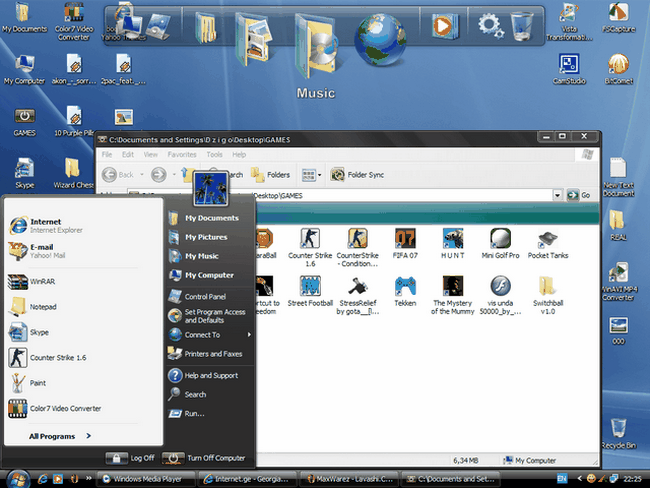Click the Go button beside address bar
Screen dimensions: 650x488
pos(579,195)
